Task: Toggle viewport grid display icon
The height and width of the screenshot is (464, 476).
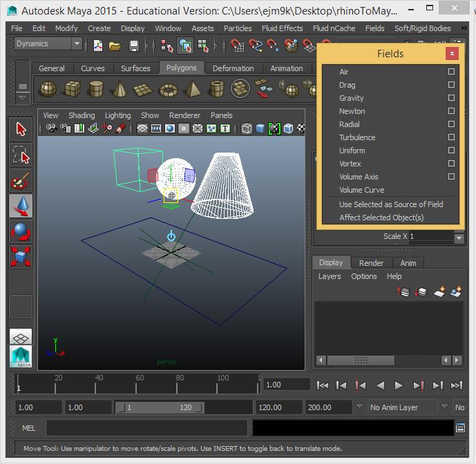Action: point(142,128)
